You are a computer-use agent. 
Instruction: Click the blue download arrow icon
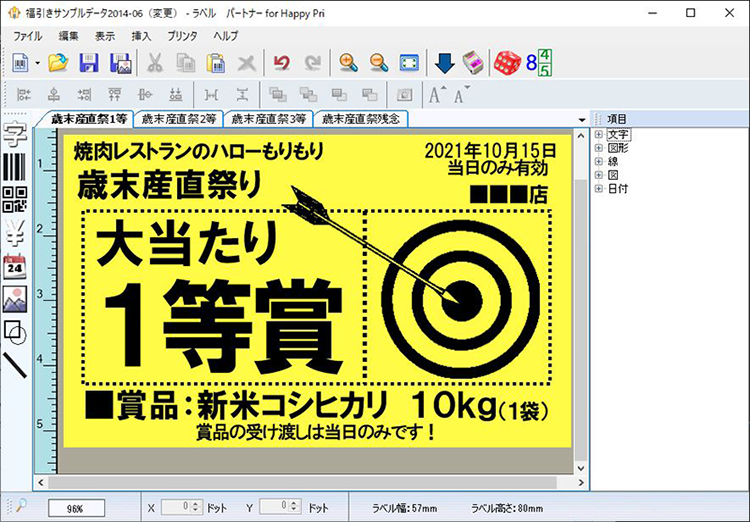click(444, 63)
